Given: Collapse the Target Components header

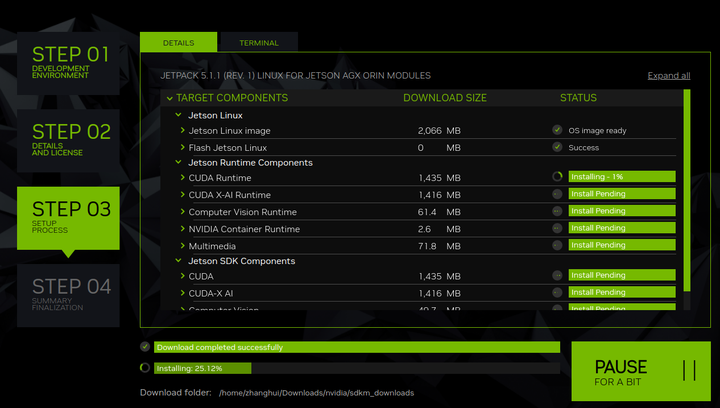Looking at the screenshot, I should tap(169, 98).
